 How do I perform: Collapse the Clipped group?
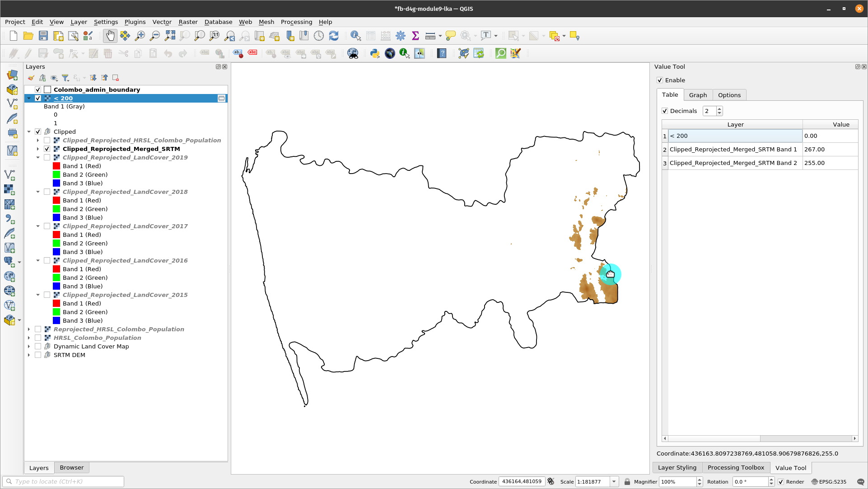point(29,132)
